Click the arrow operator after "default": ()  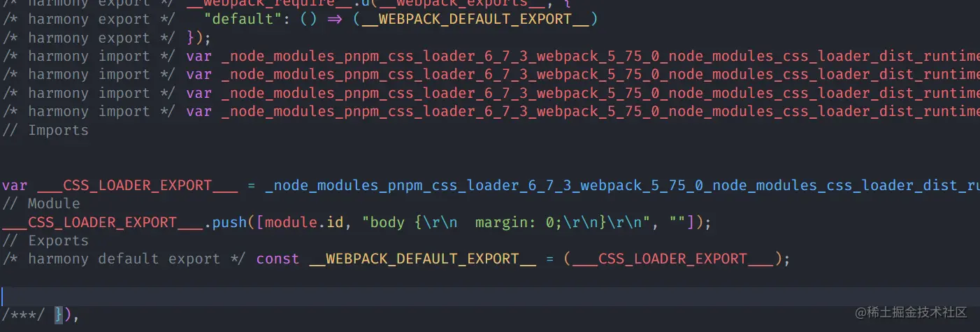point(334,20)
